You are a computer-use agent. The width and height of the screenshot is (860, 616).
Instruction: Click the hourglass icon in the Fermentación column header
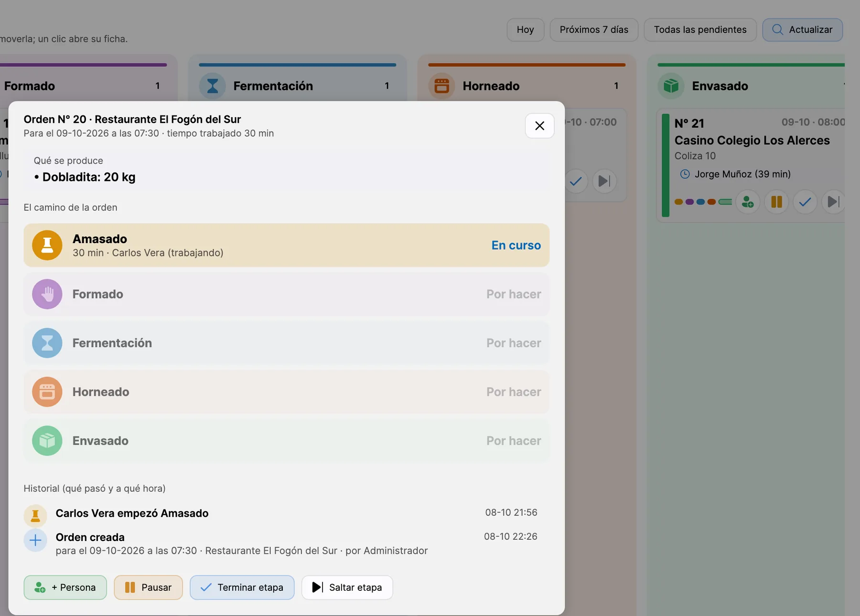click(212, 86)
